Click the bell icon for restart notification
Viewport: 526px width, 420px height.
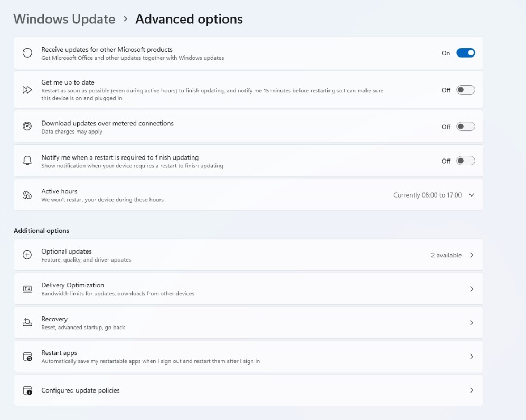tap(27, 161)
